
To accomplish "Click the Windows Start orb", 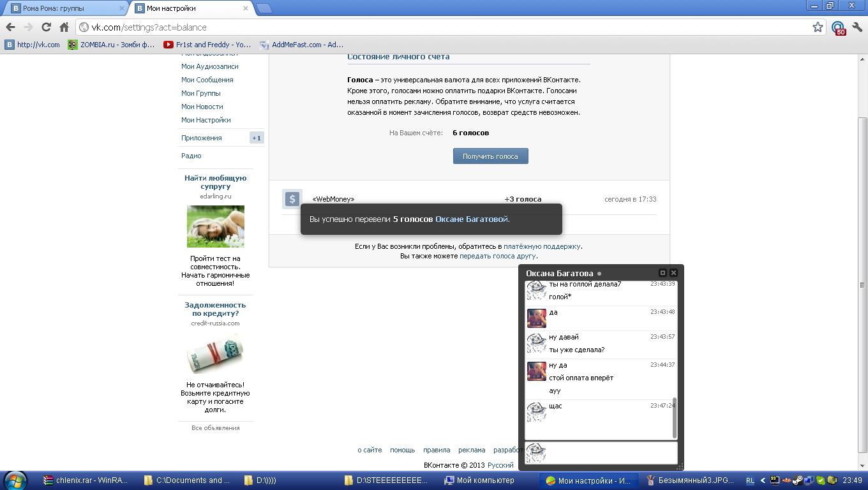I will [x=15, y=480].
